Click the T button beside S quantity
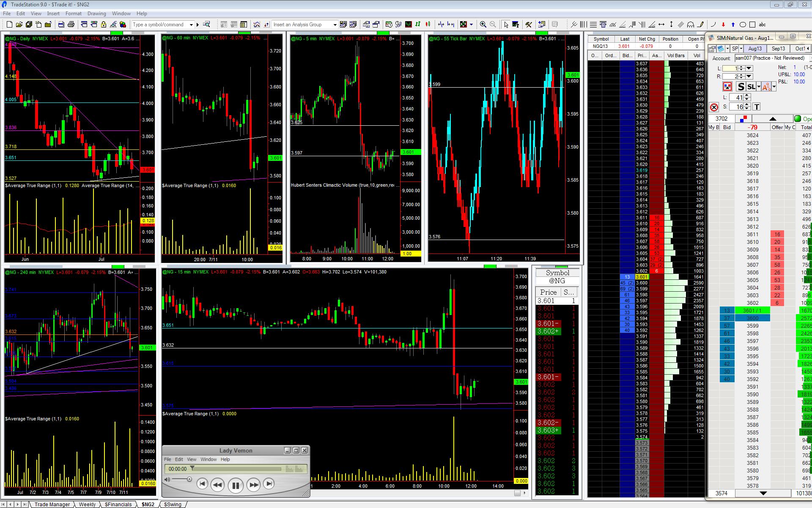The image size is (812, 508). click(757, 107)
